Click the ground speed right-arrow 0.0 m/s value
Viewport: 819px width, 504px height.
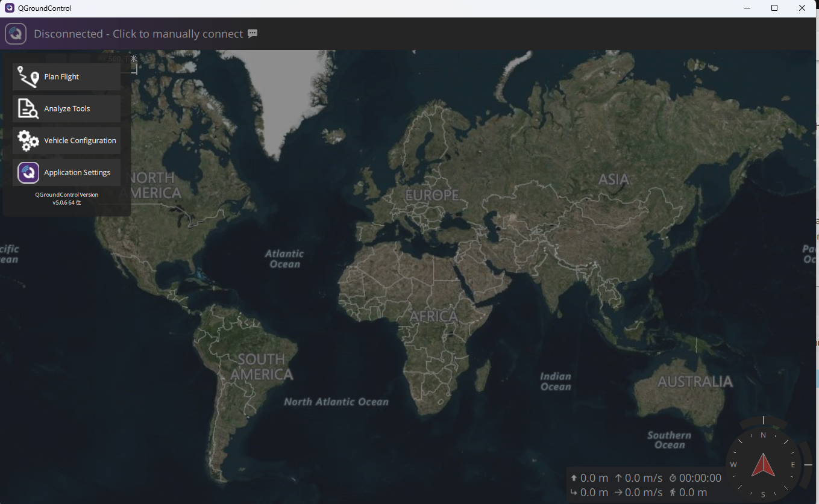644,493
